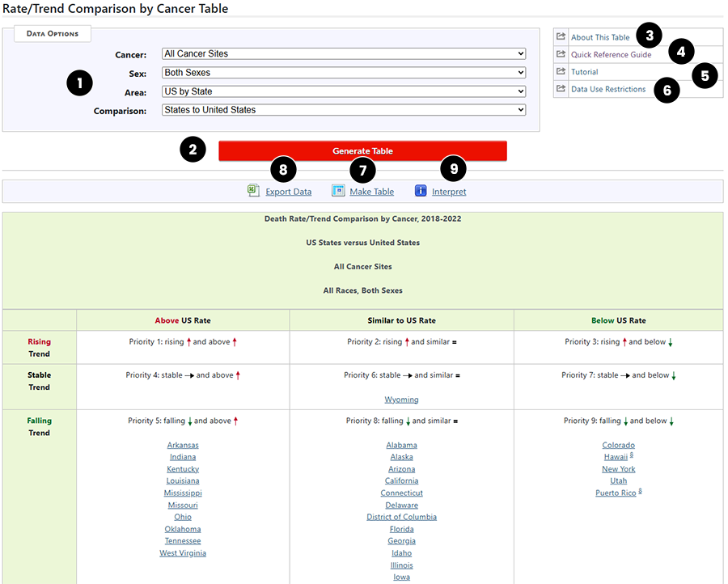
Task: Expand the Area dropdown showing US by State
Action: pyautogui.click(x=343, y=91)
